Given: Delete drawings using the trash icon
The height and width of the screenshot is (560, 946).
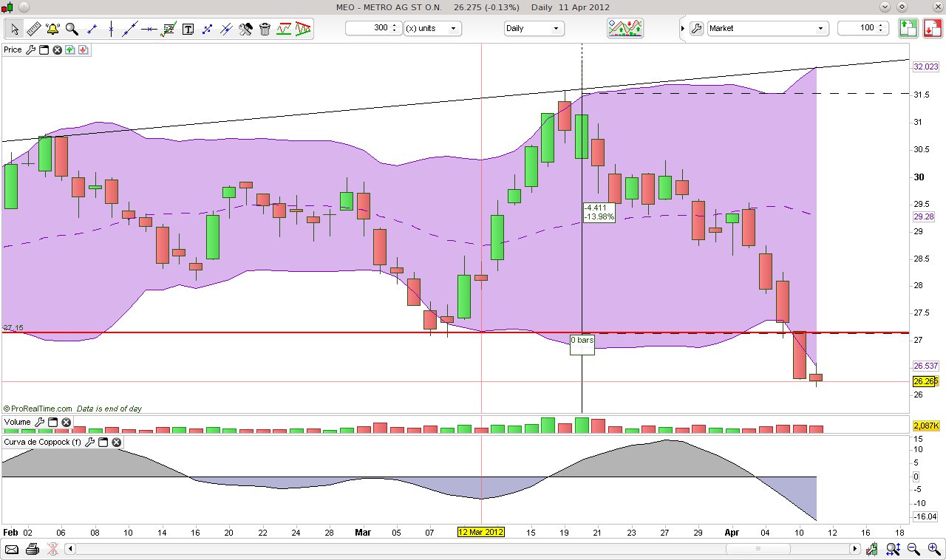Looking at the screenshot, I should click(265, 28).
